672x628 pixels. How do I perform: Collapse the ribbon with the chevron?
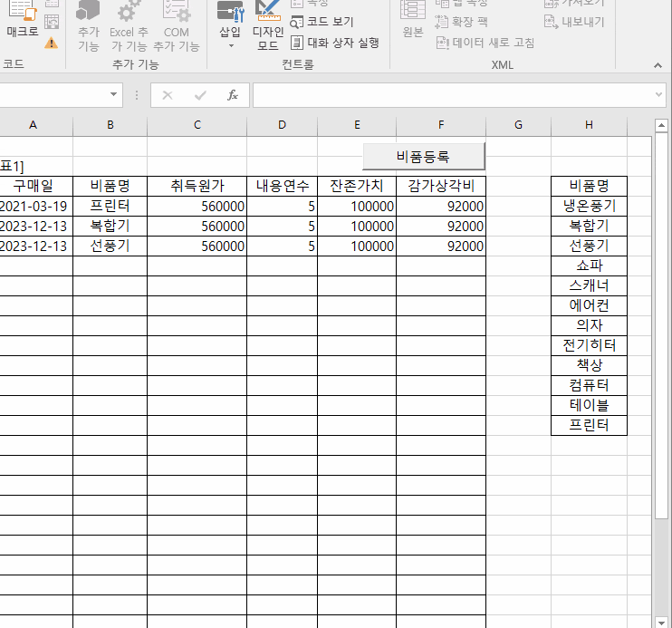658,65
